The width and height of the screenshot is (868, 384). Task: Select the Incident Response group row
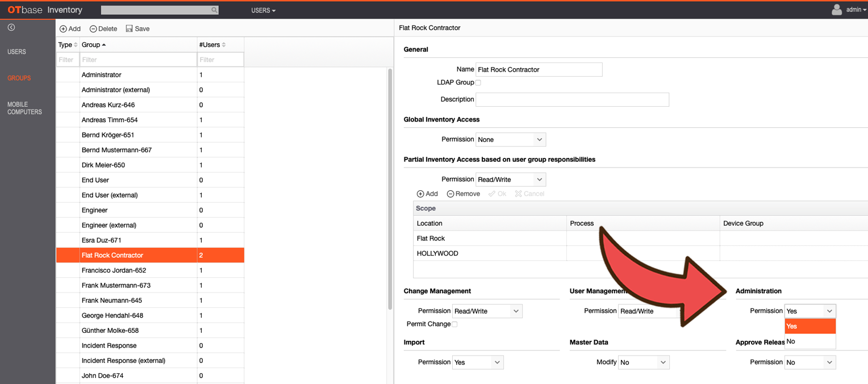click(150, 345)
